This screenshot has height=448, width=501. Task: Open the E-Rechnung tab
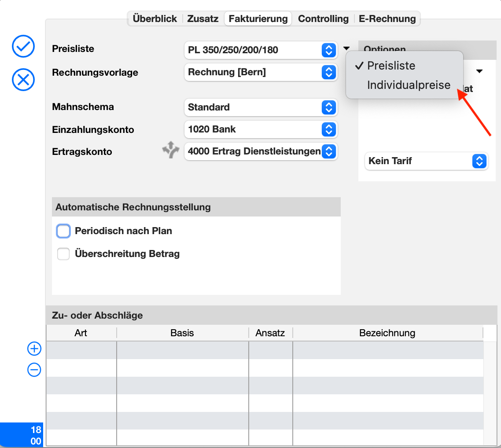pyautogui.click(x=387, y=19)
